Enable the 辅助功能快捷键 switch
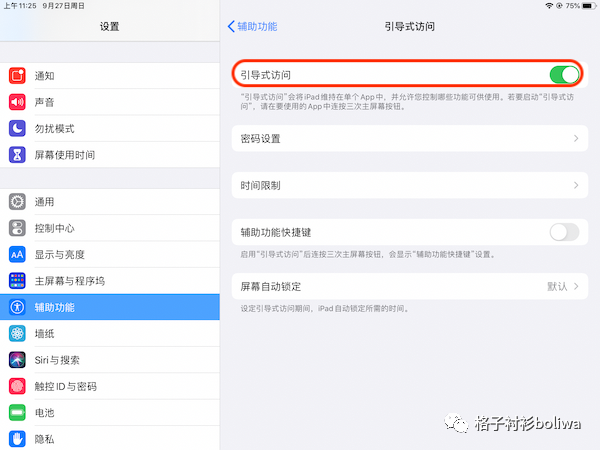The height and width of the screenshot is (450, 600). click(x=564, y=232)
